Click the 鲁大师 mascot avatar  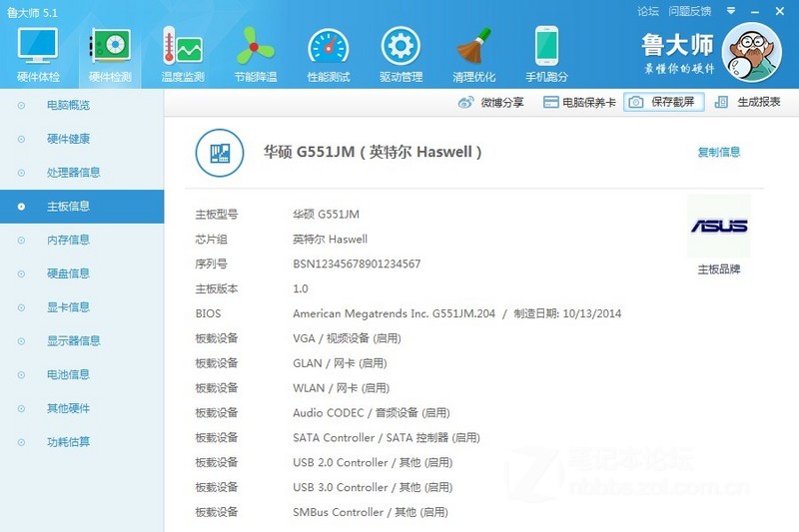pyautogui.click(x=752, y=53)
